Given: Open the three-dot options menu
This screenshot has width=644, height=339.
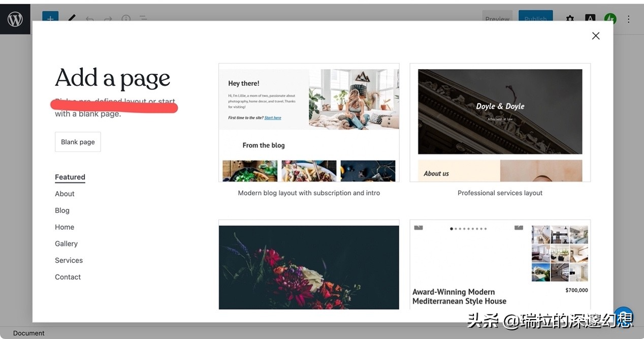Looking at the screenshot, I should point(628,19).
